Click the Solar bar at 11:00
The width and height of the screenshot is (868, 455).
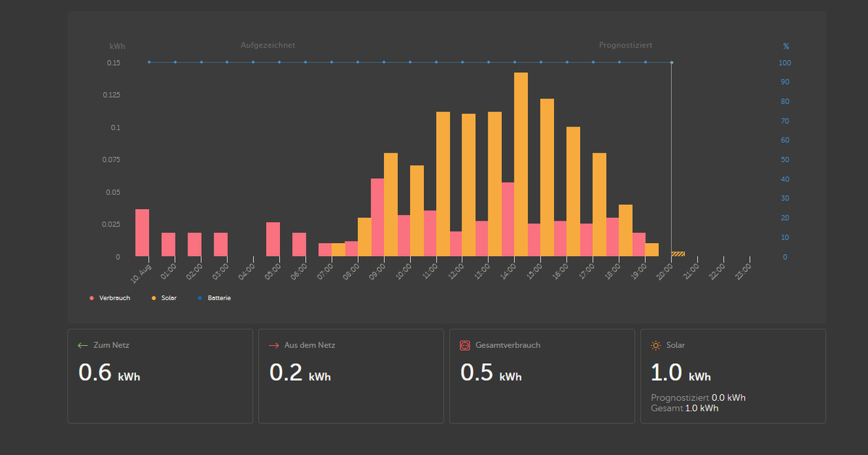coord(443,184)
